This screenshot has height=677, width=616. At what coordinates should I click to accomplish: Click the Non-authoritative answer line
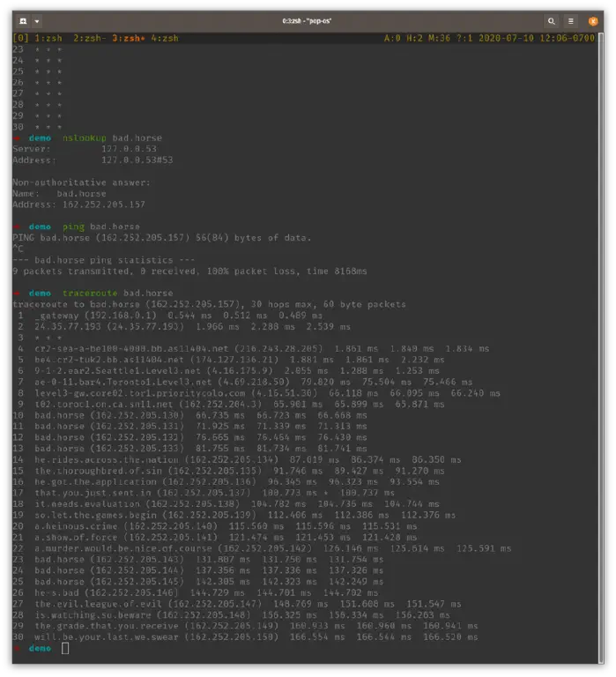tap(81, 182)
